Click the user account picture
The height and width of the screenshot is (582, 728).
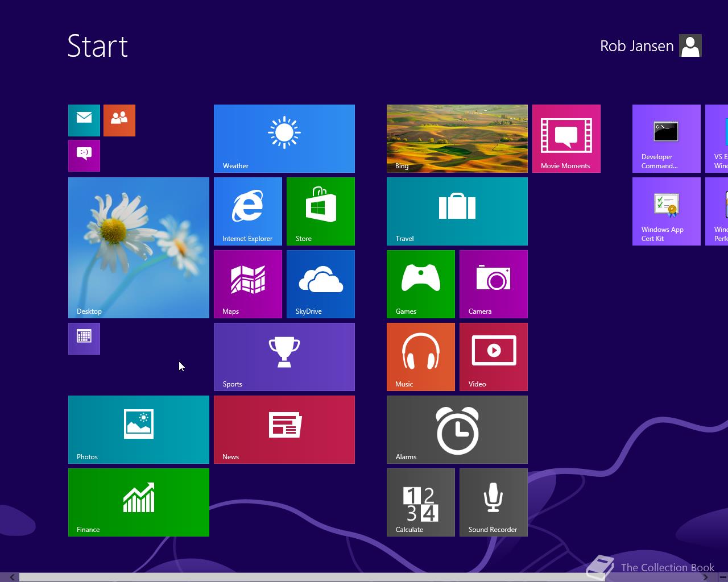pyautogui.click(x=690, y=46)
